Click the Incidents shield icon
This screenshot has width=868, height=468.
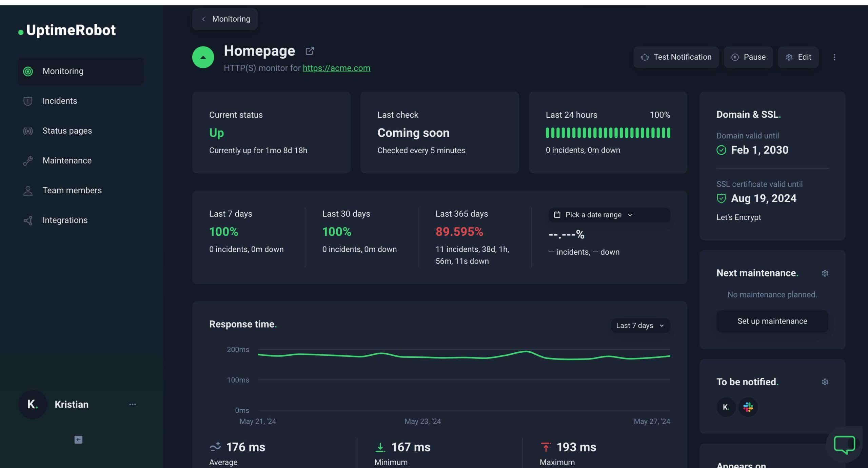(28, 101)
